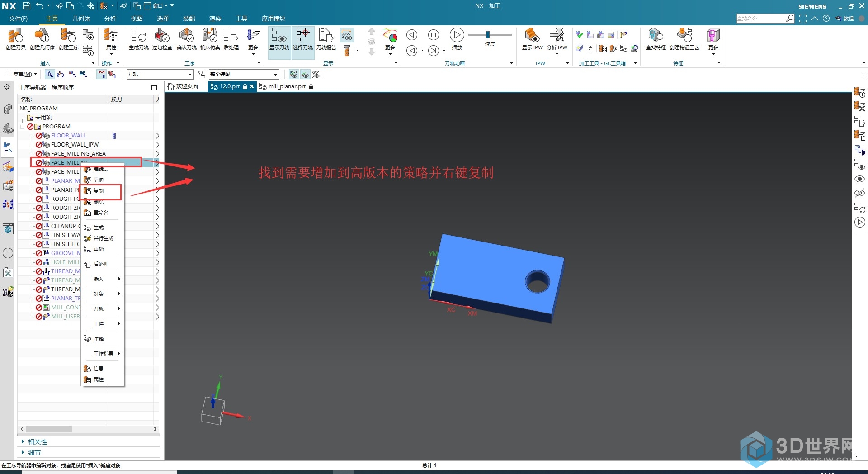The image size is (868, 474).
Task: Click the program order view icon
Action: 50,74
